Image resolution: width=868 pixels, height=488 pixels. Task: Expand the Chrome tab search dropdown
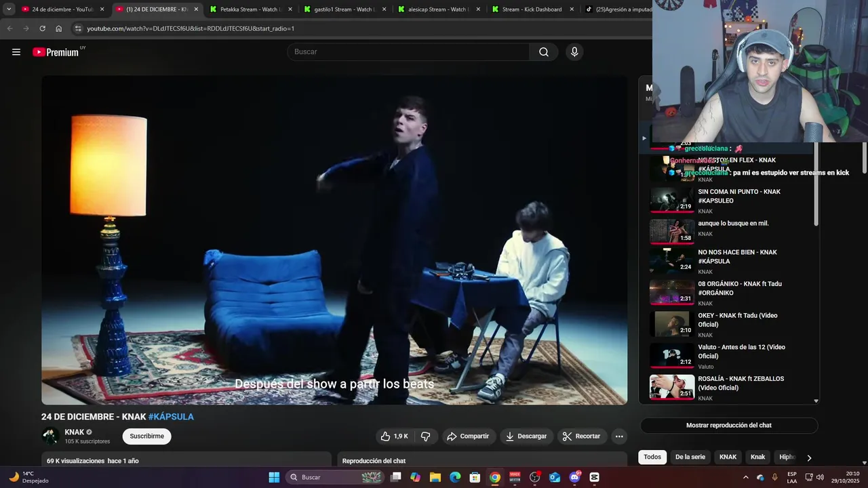pos(9,9)
